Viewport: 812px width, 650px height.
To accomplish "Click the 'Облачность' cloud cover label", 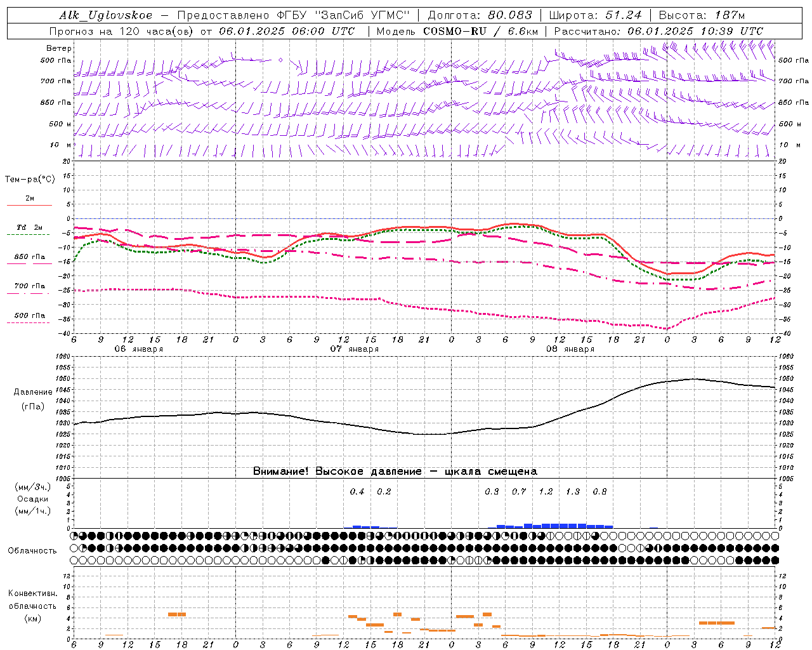I will coord(32,551).
